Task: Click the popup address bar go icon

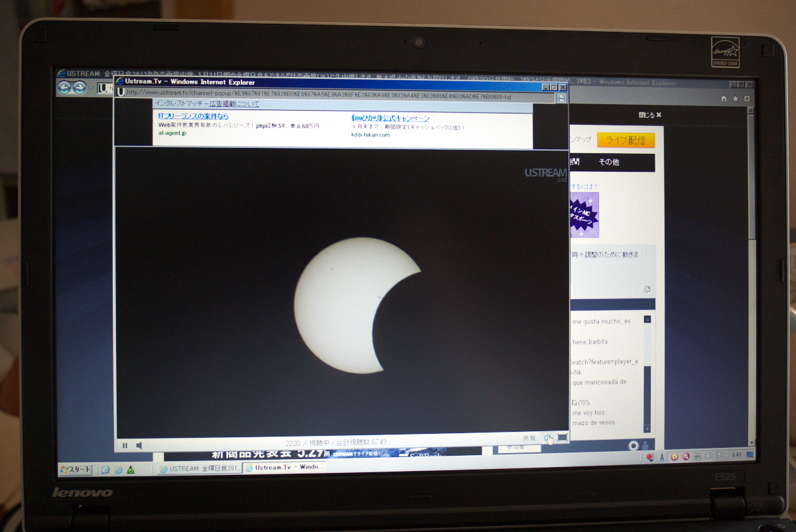Action: [562, 98]
